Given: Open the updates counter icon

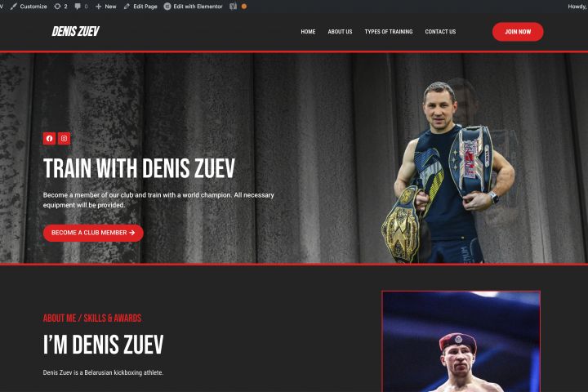Looking at the screenshot, I should pos(57,7).
